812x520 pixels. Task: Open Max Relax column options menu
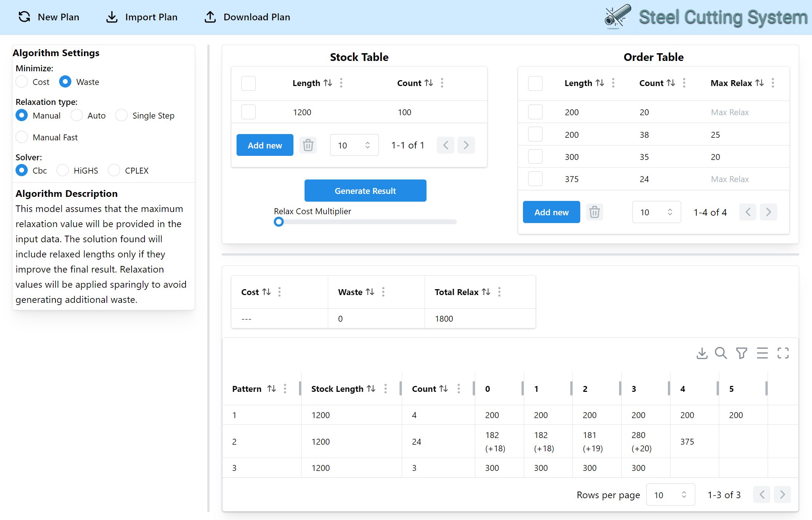(x=773, y=83)
